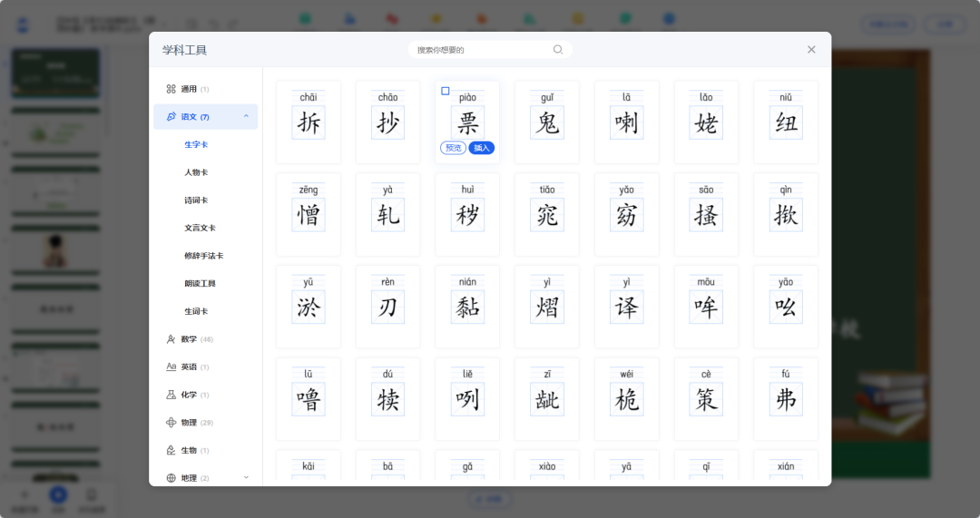980x518 pixels.
Task: Click the 地理 globe icon
Action: coord(171,478)
